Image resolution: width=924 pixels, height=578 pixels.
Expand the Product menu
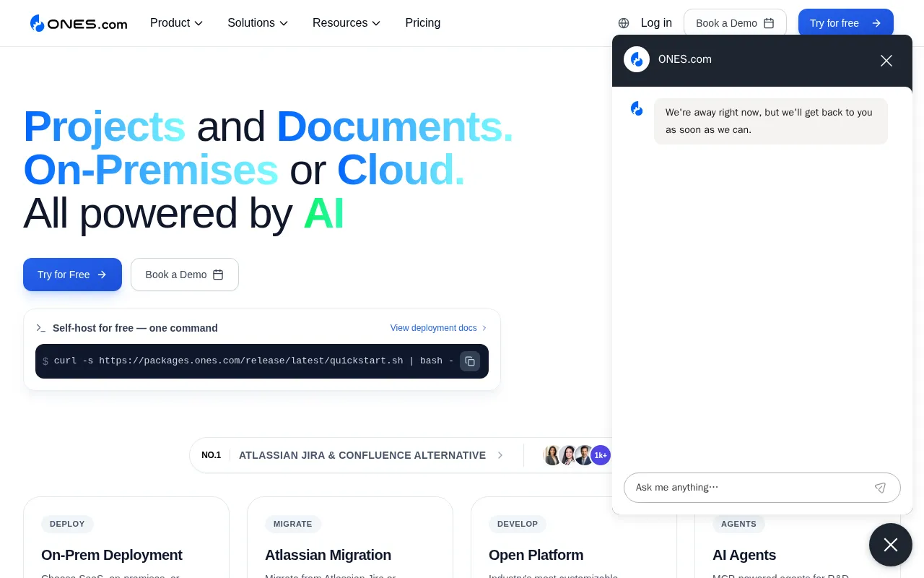[x=176, y=23]
